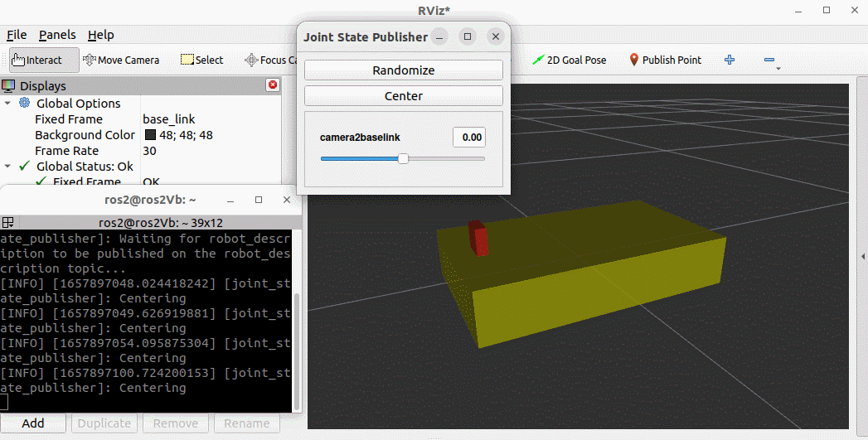Open the File menu

(x=17, y=35)
